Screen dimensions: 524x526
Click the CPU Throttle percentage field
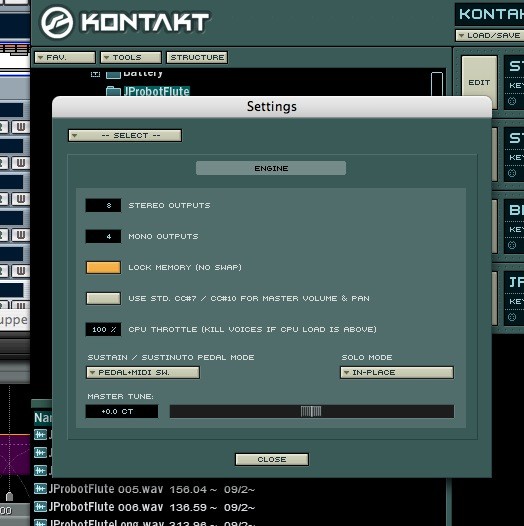tap(103, 329)
